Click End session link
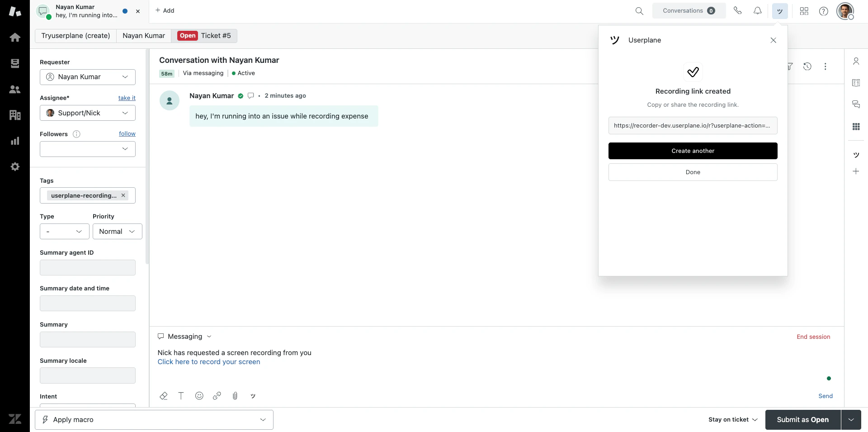This screenshot has height=432, width=868. [x=813, y=337]
